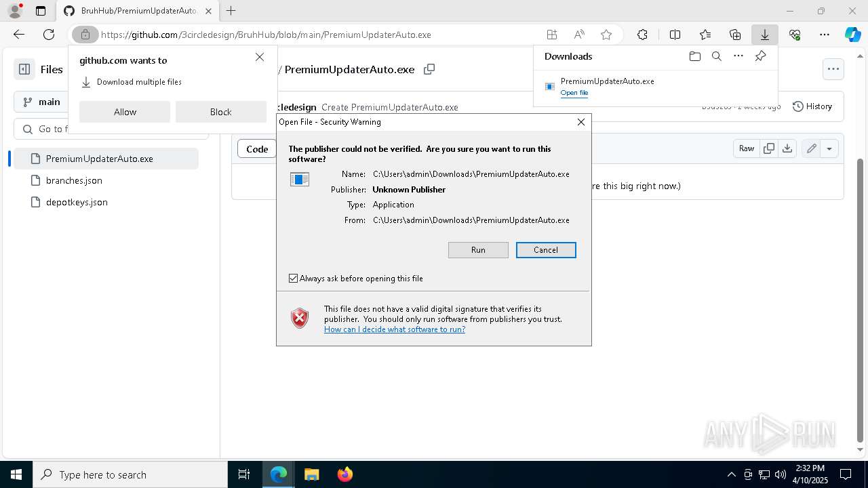Click Run in the Security Warning
The image size is (868, 488).
tap(478, 250)
